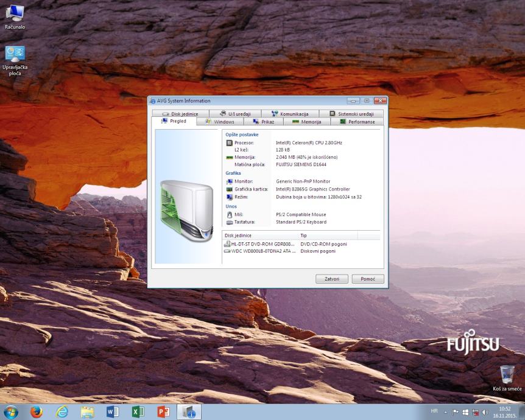
Task: Click the Tip column header
Action: 328,236
